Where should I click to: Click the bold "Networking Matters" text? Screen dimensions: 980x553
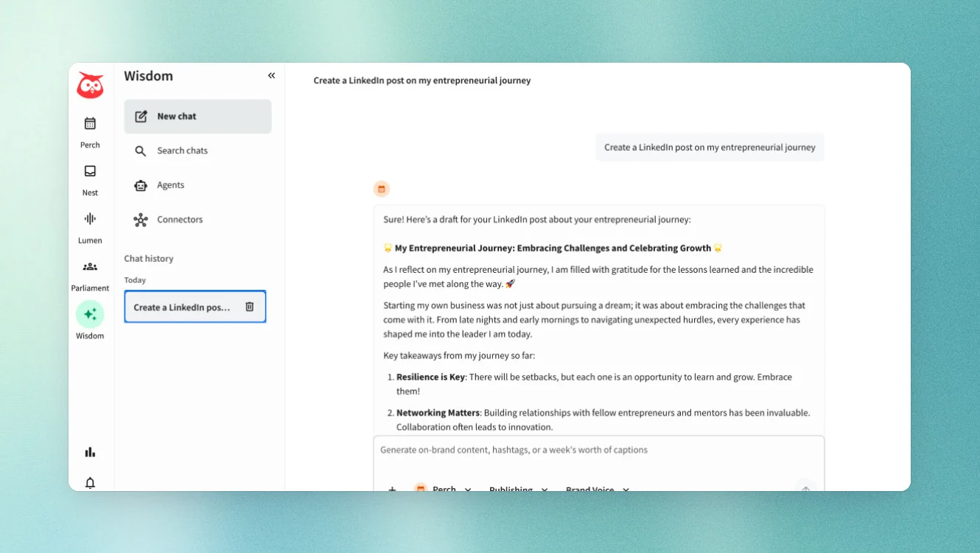click(x=438, y=413)
